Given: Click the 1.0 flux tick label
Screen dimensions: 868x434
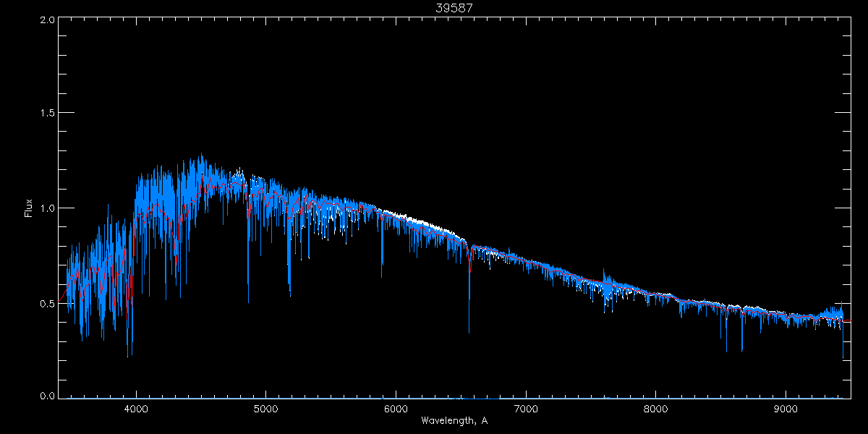Looking at the screenshot, I should pyautogui.click(x=48, y=208).
